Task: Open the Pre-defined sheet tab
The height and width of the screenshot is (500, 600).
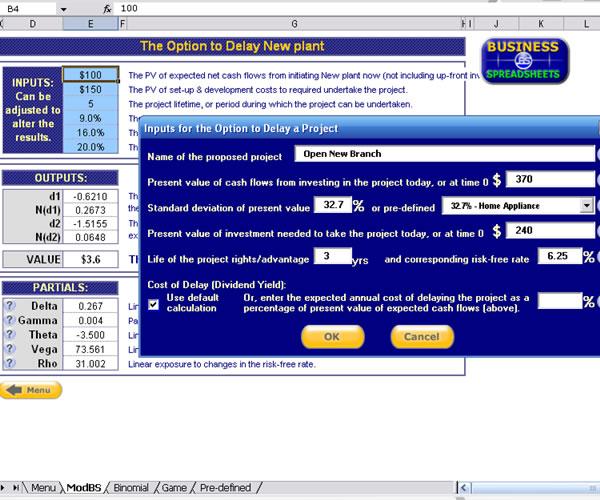Action: 225,488
